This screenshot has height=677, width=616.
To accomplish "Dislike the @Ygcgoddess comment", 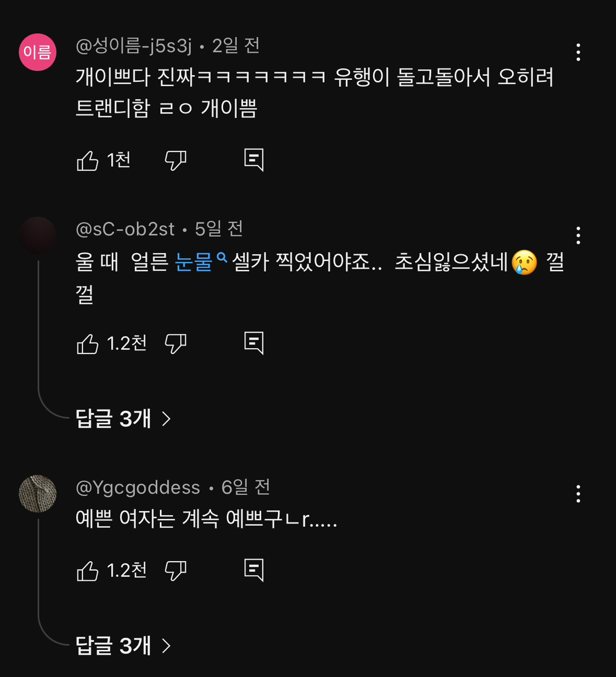I will click(x=176, y=571).
